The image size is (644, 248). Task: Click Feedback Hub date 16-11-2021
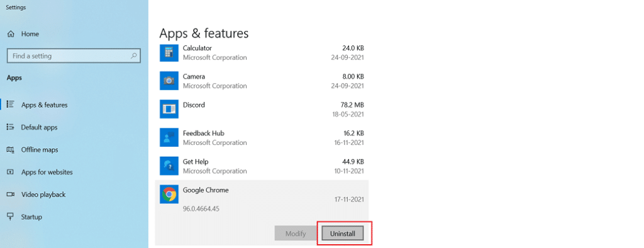349,142
